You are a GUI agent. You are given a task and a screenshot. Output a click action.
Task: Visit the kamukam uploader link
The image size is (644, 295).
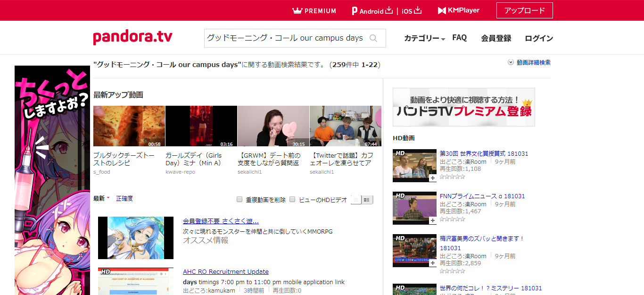(x=222, y=290)
